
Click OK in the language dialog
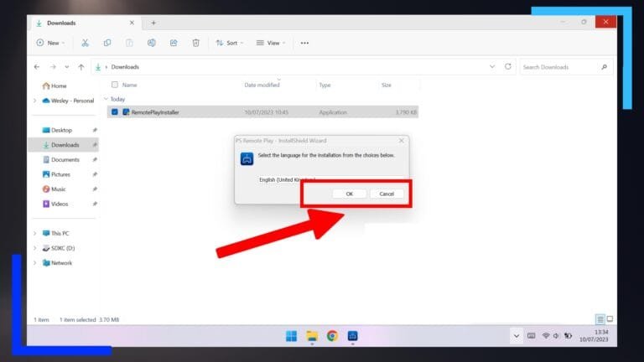[349, 194]
